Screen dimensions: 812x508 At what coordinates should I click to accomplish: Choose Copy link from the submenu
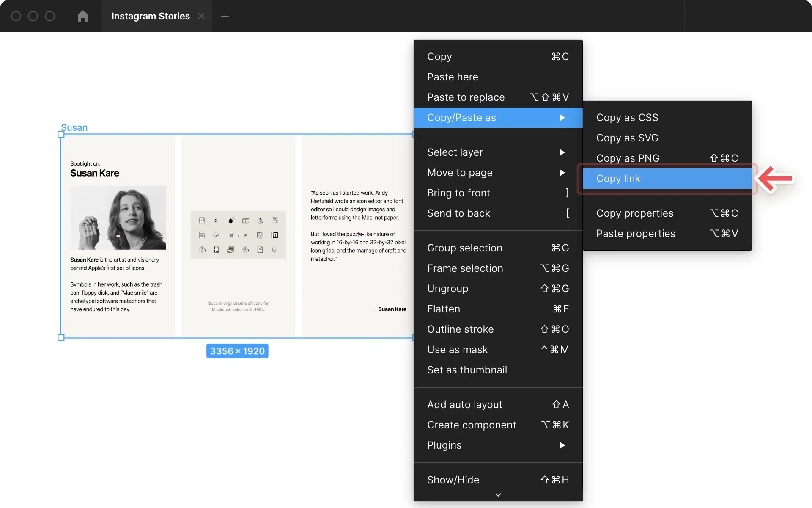point(618,178)
